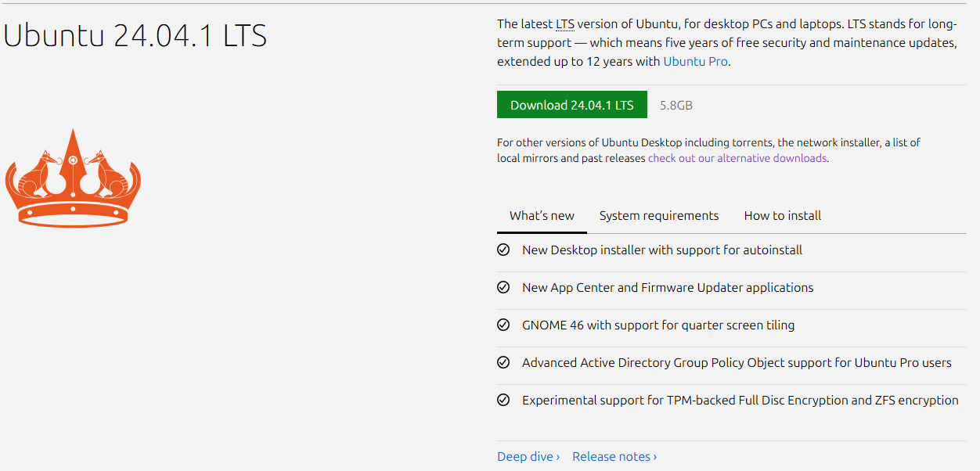Click the orange Noble Numbat crown logo
Screen dimensions: 980x471
tap(73, 178)
